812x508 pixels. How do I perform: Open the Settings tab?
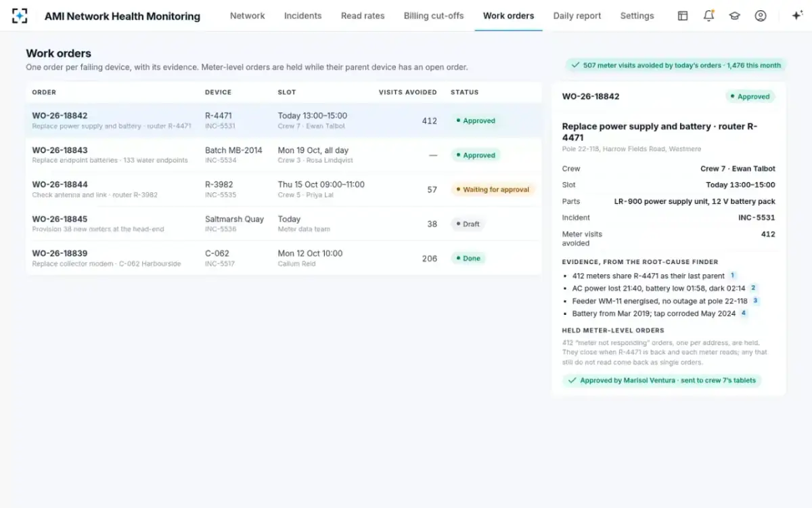[637, 16]
